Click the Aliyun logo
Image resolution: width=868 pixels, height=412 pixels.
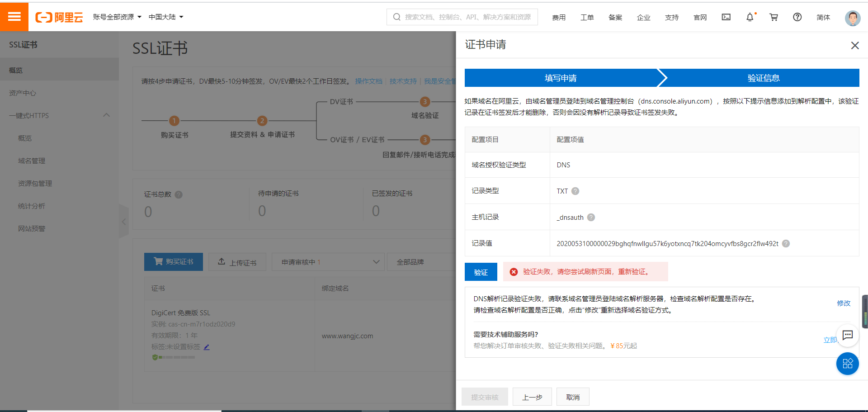point(59,17)
